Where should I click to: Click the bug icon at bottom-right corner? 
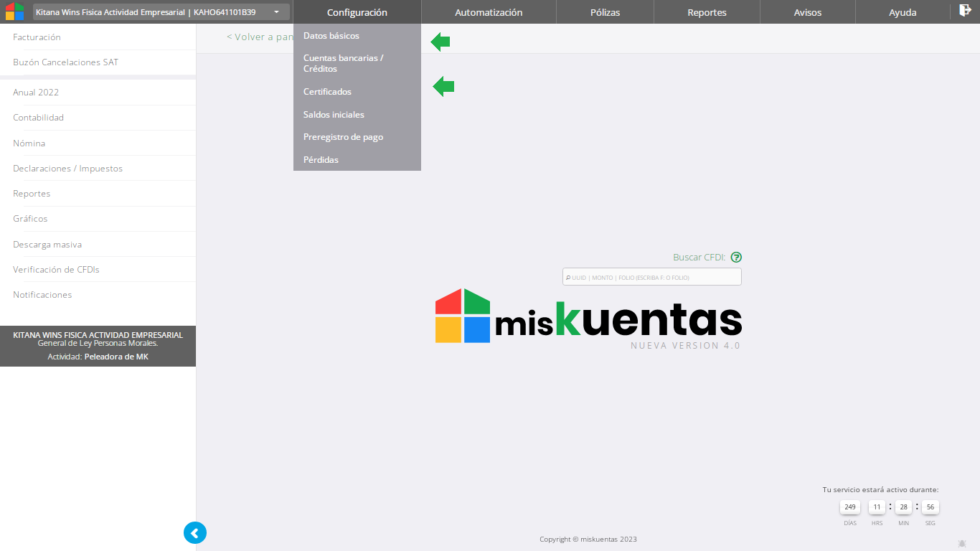click(x=962, y=544)
